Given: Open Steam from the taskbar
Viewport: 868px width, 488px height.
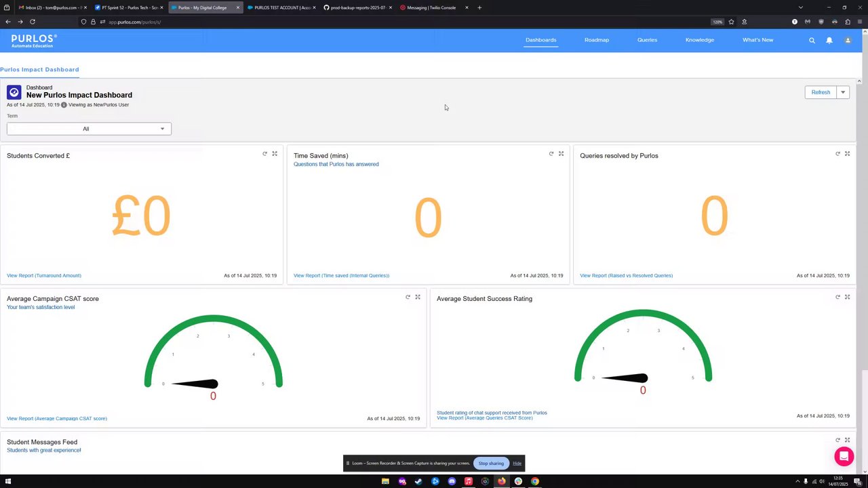Looking at the screenshot, I should 418,481.
